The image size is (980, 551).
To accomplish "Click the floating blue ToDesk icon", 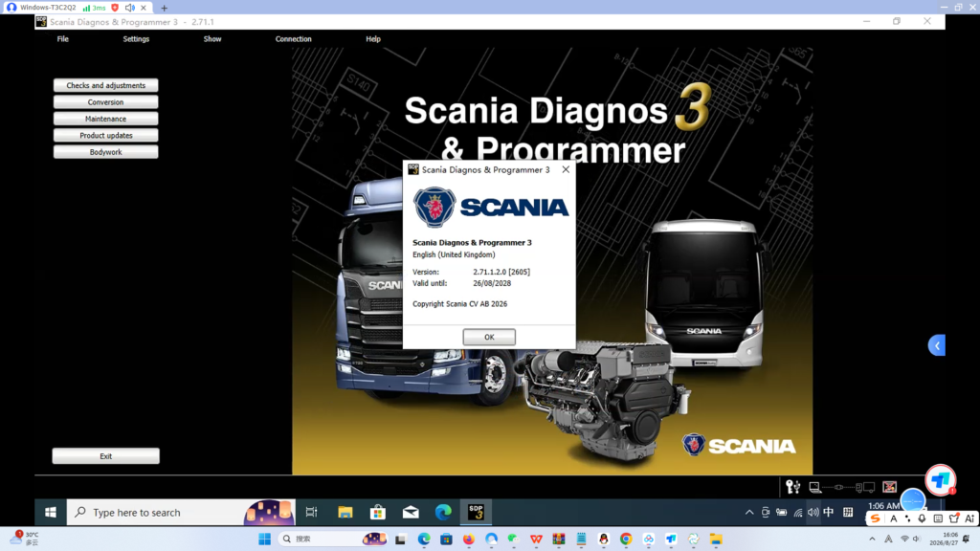I will point(941,480).
